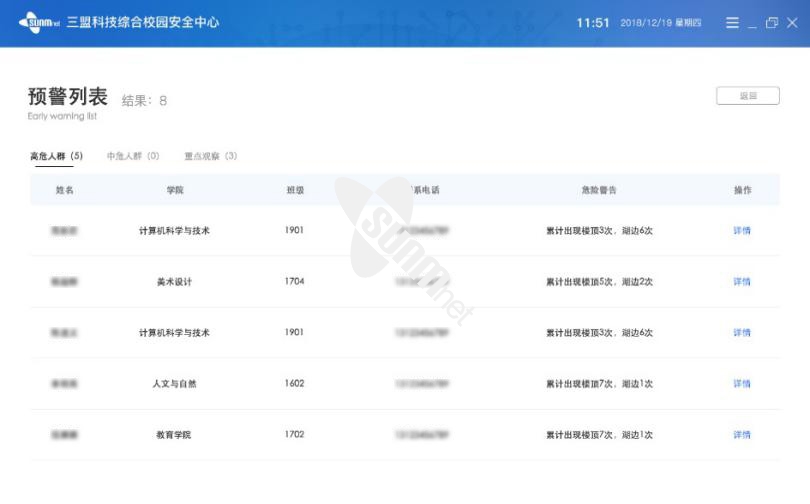Open the 重点观察 (3) tab
The height and width of the screenshot is (504, 810).
point(210,156)
